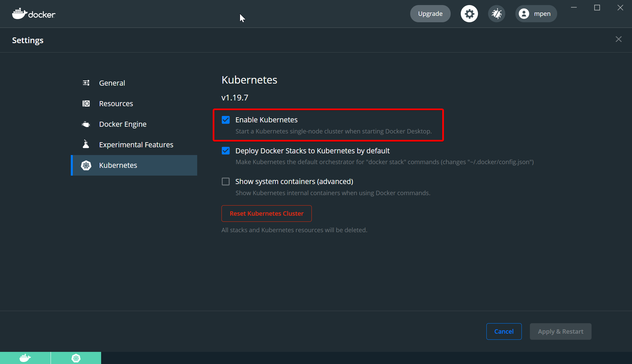Close the Docker Desktop window
The height and width of the screenshot is (364, 632).
pyautogui.click(x=620, y=7)
